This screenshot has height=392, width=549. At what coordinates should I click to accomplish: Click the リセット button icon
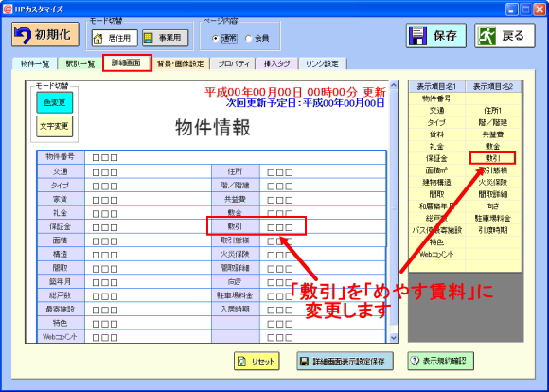[242, 361]
